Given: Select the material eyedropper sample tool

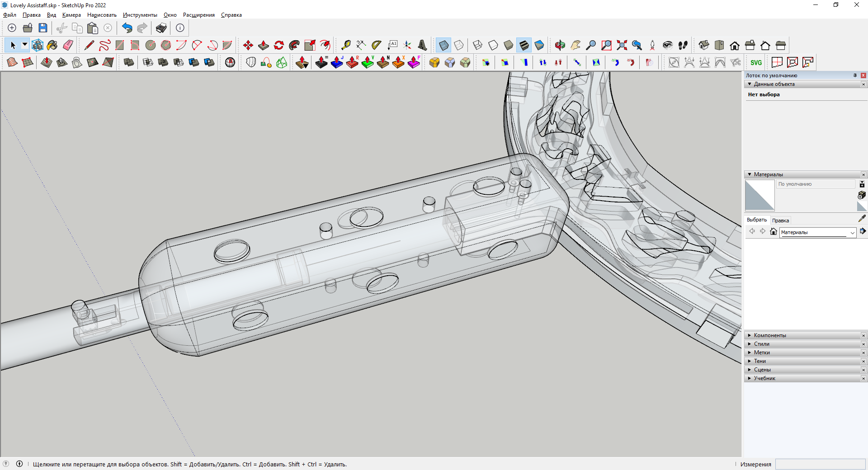Looking at the screenshot, I should tap(862, 219).
